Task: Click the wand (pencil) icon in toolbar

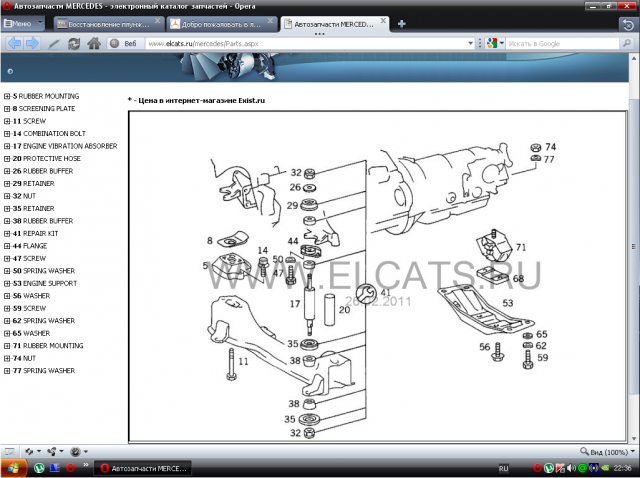Action: (x=53, y=43)
